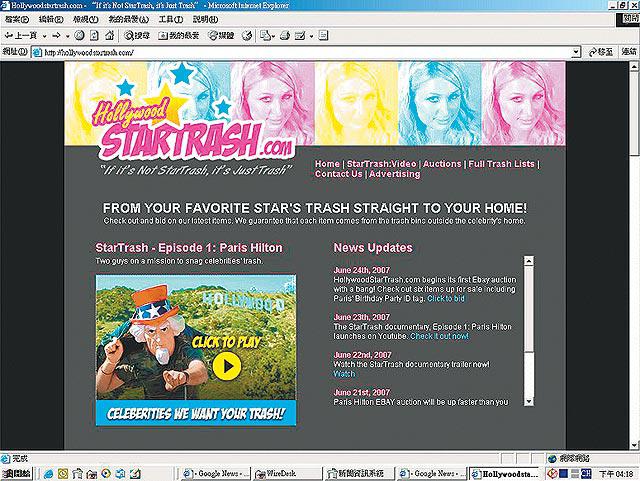Expand the Back button history dropdown
Viewport: 640px width, 481px height.
coord(45,35)
